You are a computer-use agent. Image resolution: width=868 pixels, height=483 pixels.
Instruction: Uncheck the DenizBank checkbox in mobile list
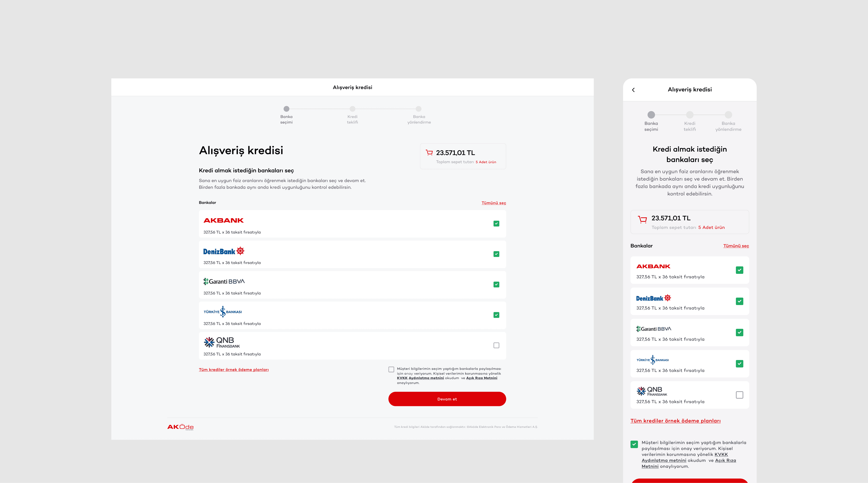click(x=739, y=301)
